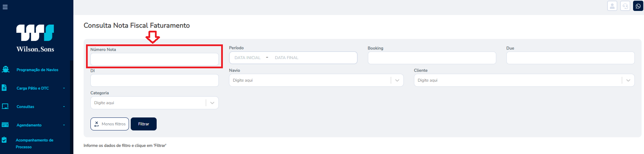Viewport: 644px width, 154px height.
Task: Click the clipboard icon for Acompanhamento de Processo
Action: tap(4, 140)
